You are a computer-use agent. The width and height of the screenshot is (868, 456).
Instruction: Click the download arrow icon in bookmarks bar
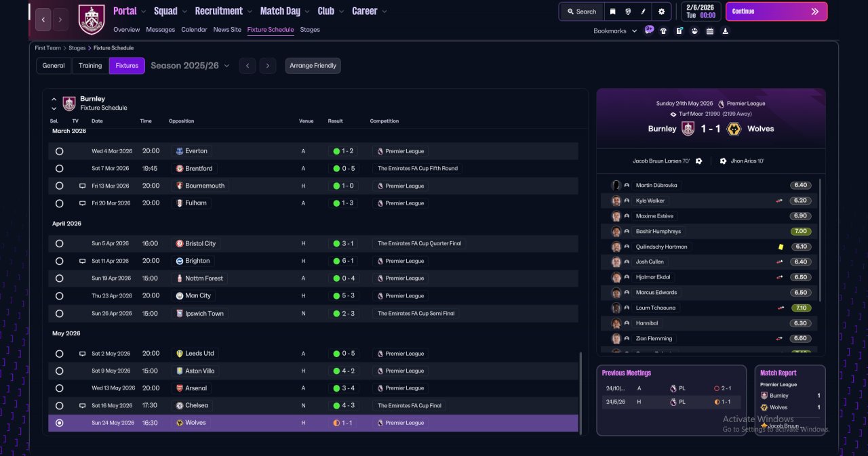pyautogui.click(x=726, y=30)
